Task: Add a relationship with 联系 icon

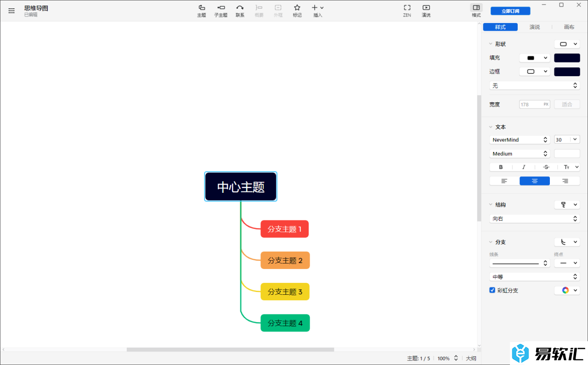Action: (x=240, y=11)
